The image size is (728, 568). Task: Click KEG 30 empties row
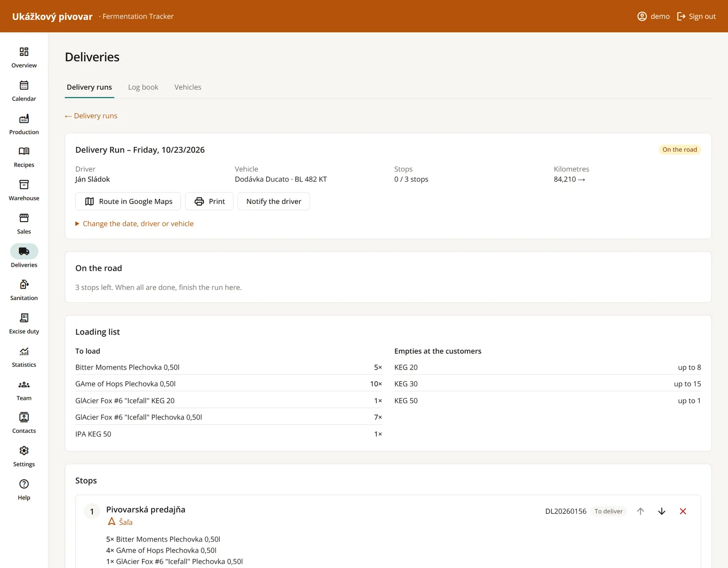pos(548,384)
